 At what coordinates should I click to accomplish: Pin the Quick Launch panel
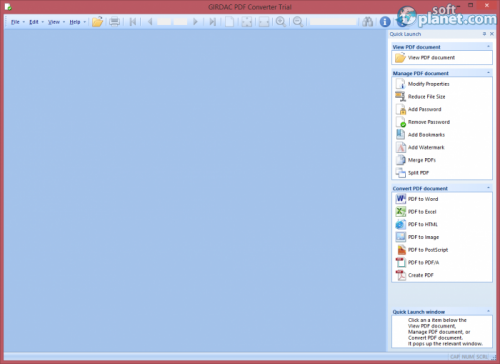484,34
